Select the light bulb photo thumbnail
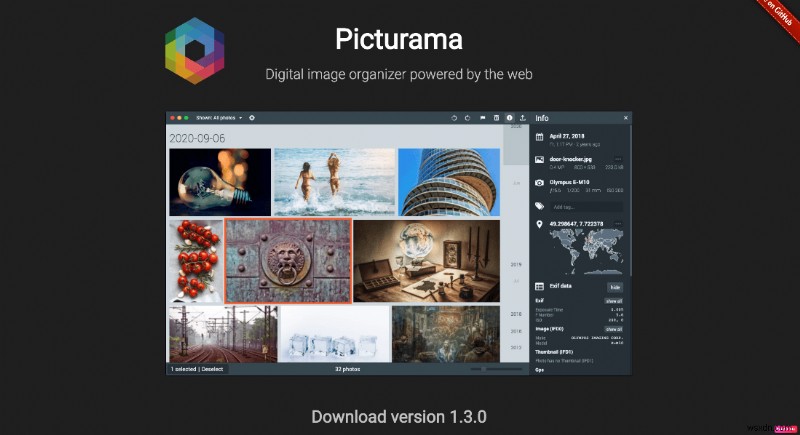This screenshot has height=435, width=800. tap(220, 182)
